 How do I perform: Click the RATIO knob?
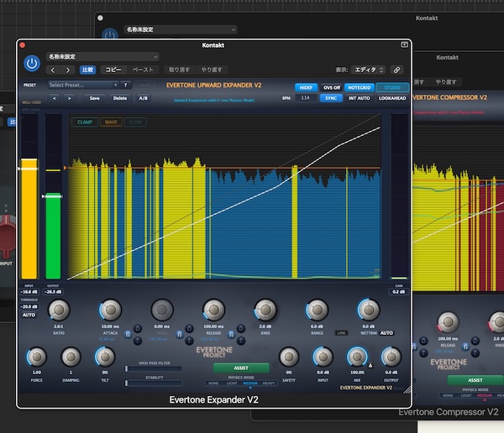(x=59, y=310)
